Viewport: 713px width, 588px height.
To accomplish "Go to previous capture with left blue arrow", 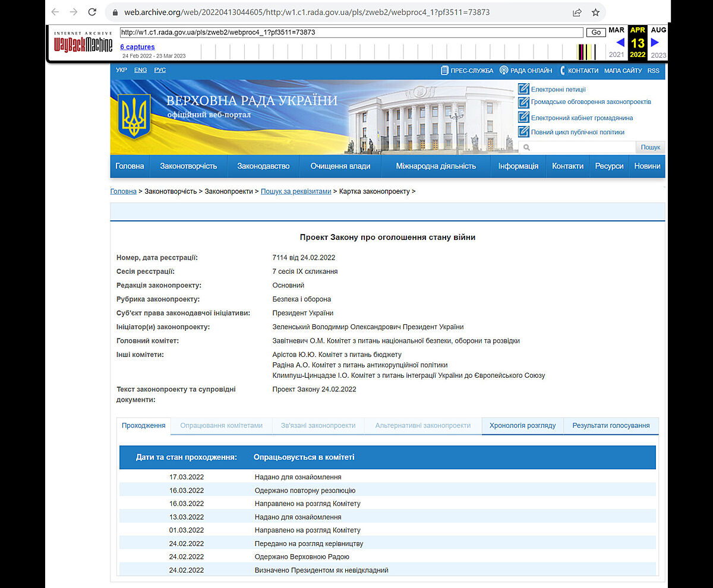I will pyautogui.click(x=620, y=42).
